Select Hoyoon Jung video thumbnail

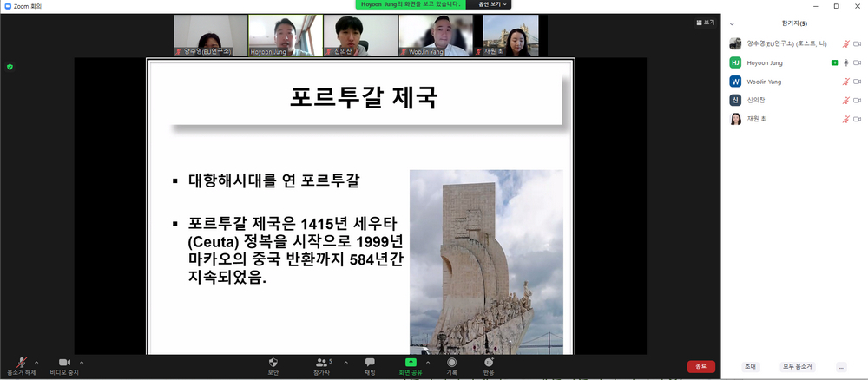(x=285, y=36)
